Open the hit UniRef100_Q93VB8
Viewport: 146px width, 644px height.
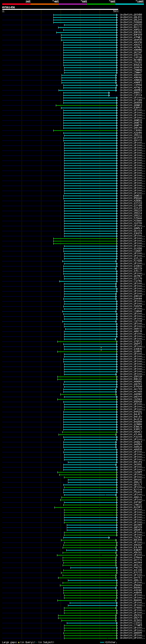tap(131, 15)
